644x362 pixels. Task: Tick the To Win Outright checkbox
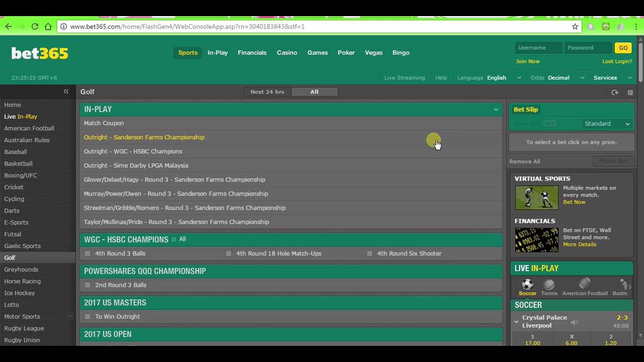pyautogui.click(x=88, y=317)
